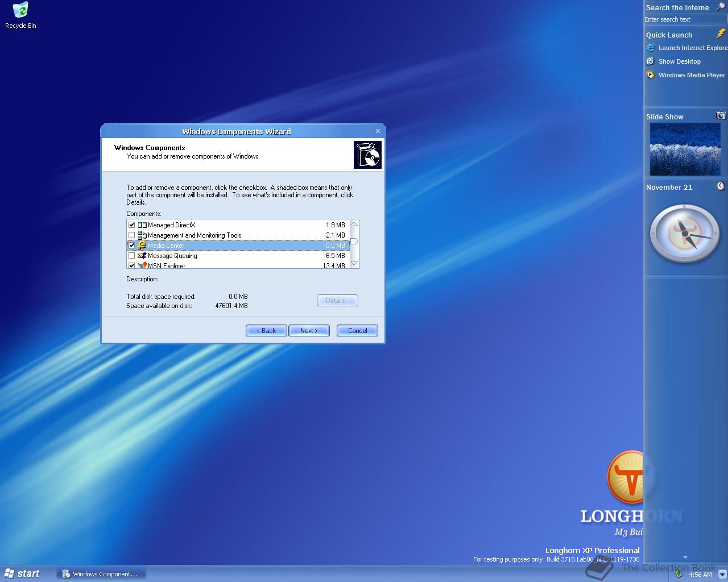Select the Managed DirectX list row text

(171, 225)
